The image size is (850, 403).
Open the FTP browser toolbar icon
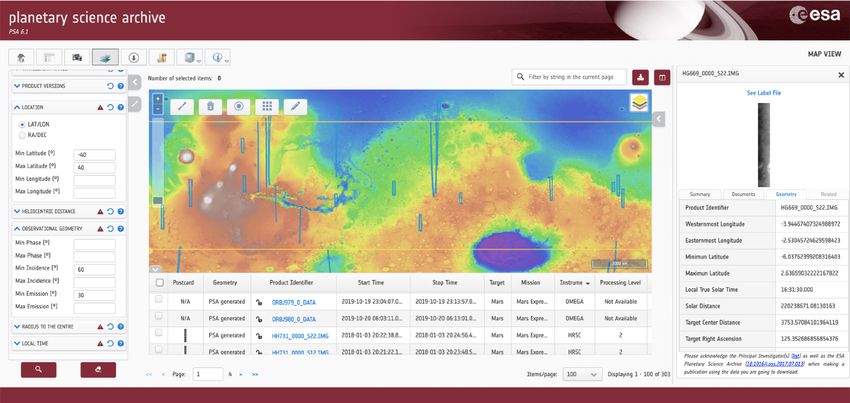pyautogui.click(x=162, y=57)
